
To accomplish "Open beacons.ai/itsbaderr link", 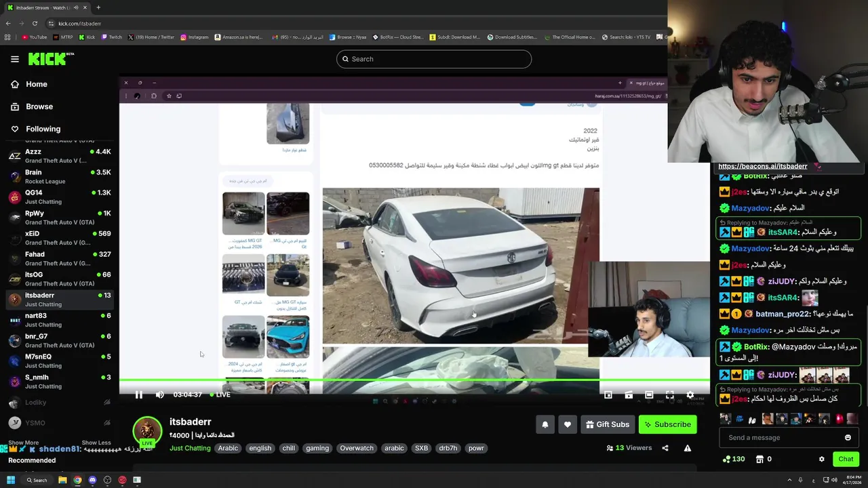I will 763,166.
